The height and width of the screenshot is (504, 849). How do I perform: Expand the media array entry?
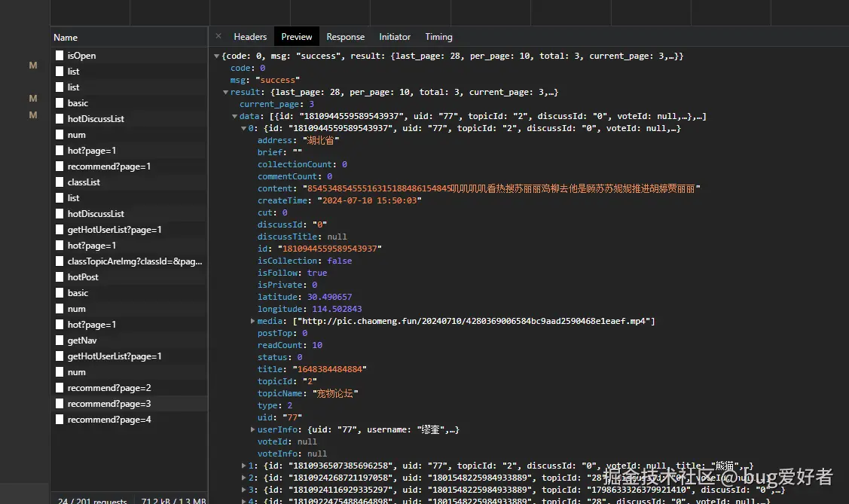click(x=253, y=322)
